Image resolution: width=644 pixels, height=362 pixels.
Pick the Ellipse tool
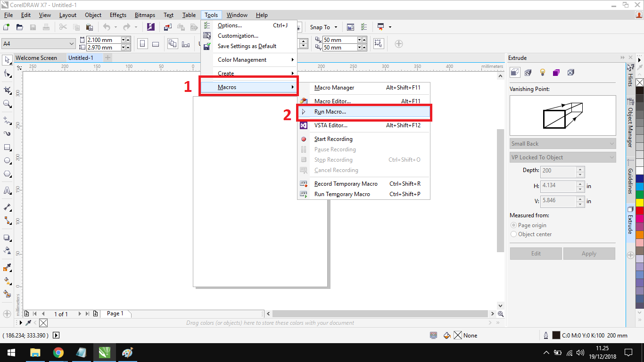click(x=7, y=161)
